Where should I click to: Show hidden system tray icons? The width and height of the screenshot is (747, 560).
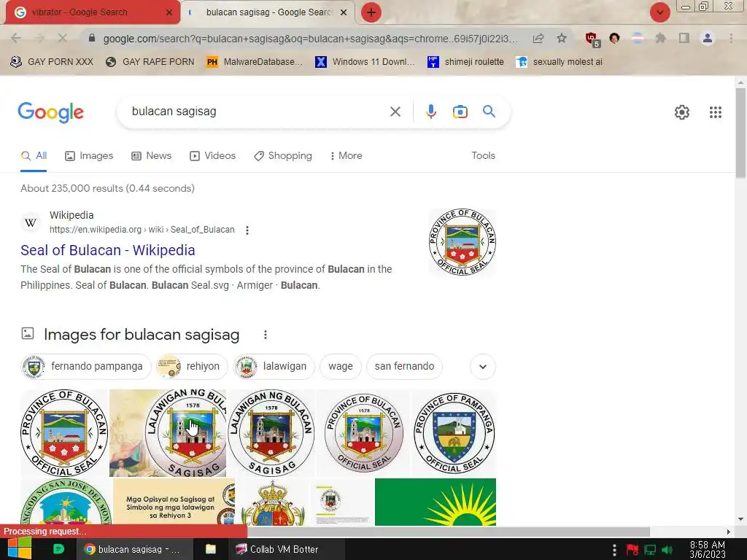tap(614, 549)
